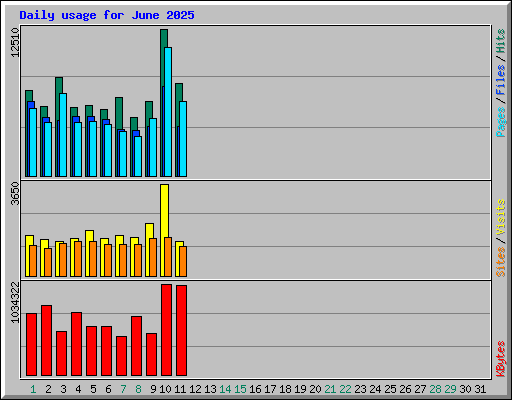Select day 13 on the x-axis
The height and width of the screenshot is (400, 512).
tap(210, 389)
